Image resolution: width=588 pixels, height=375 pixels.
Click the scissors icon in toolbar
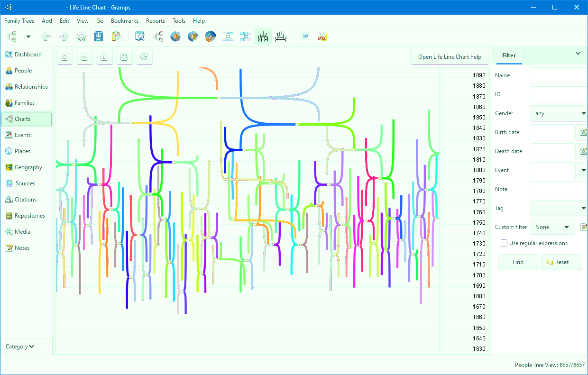(x=322, y=37)
